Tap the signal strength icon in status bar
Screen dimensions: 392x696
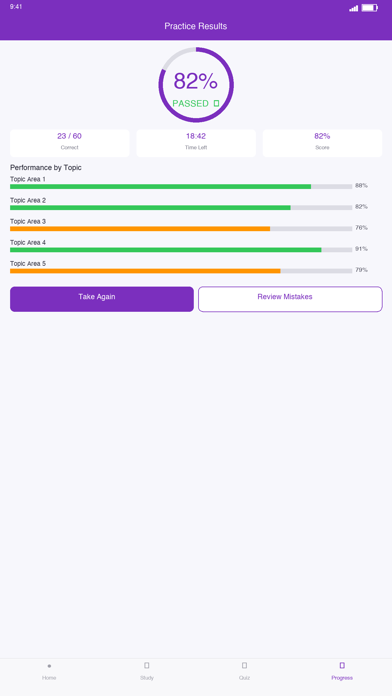(x=353, y=8)
